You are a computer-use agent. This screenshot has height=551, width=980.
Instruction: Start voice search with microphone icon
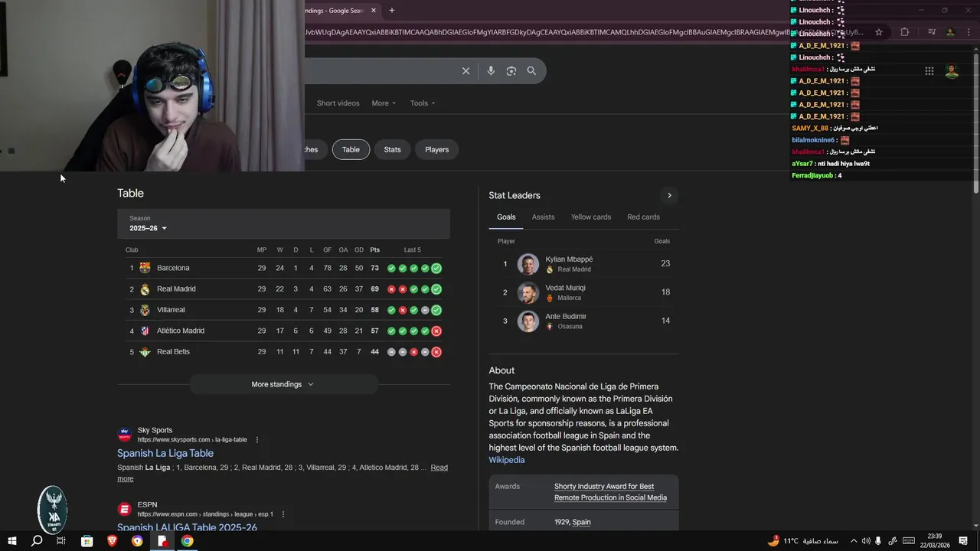[x=491, y=71]
